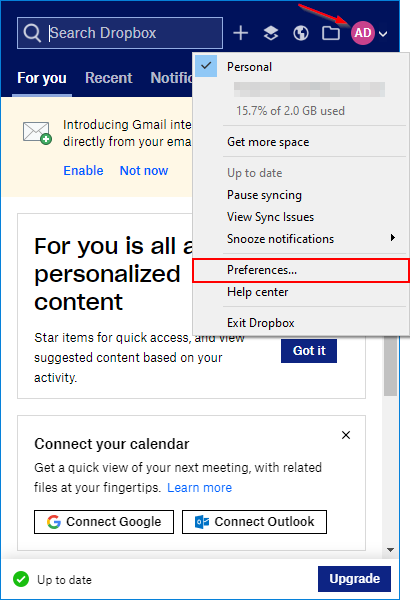Open the Dropbox Paper stack icon
Screen dimensions: 410x600
point(271,33)
